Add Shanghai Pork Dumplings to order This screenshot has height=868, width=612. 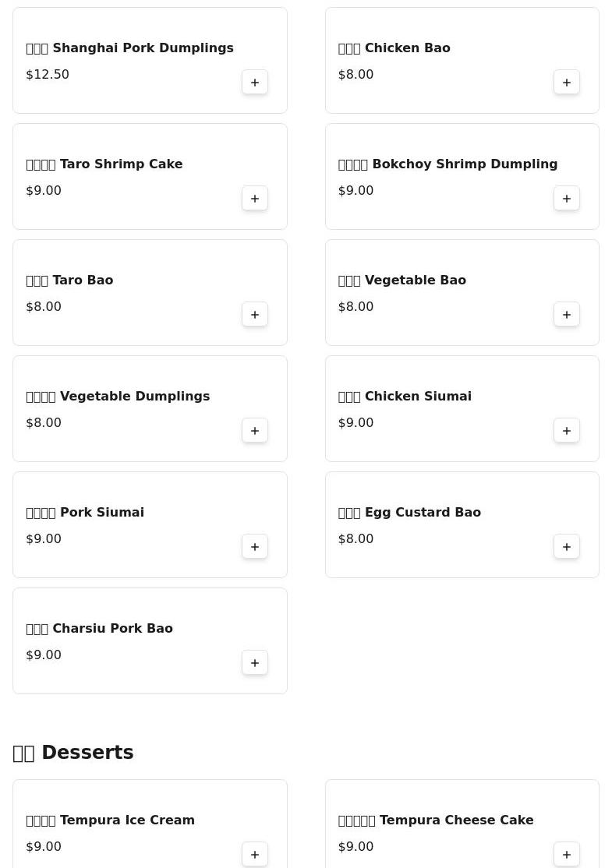255,82
